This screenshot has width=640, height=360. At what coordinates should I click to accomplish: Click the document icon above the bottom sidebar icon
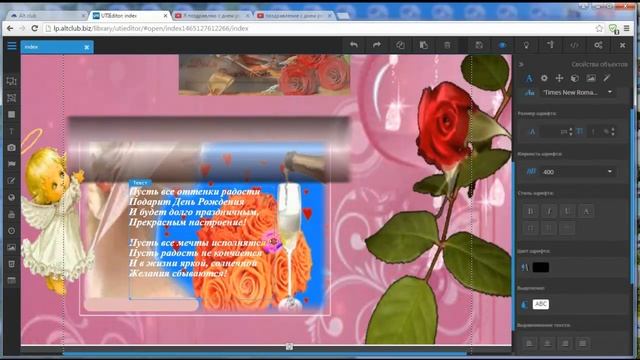click(11, 264)
